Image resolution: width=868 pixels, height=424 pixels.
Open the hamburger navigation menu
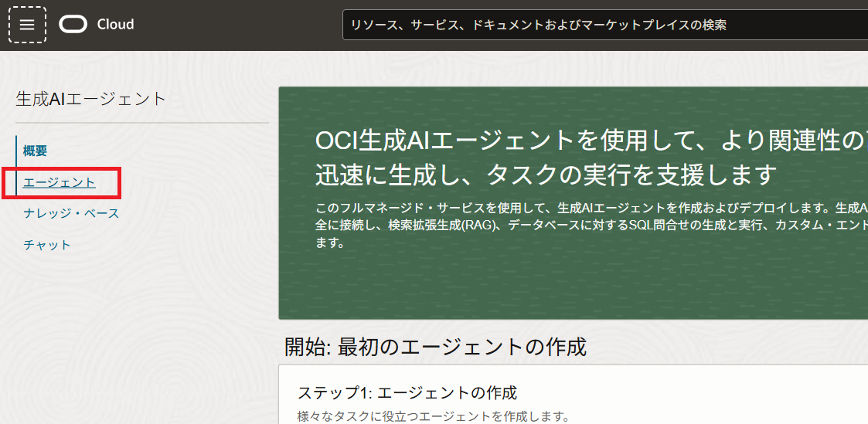tap(27, 25)
